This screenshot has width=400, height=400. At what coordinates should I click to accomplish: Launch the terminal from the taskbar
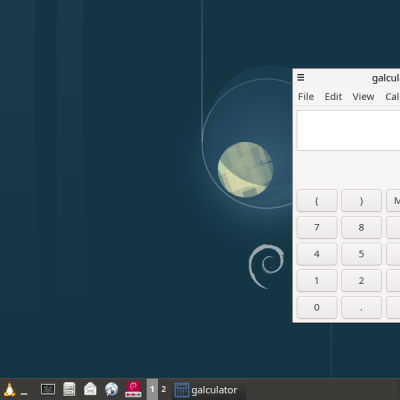click(48, 389)
